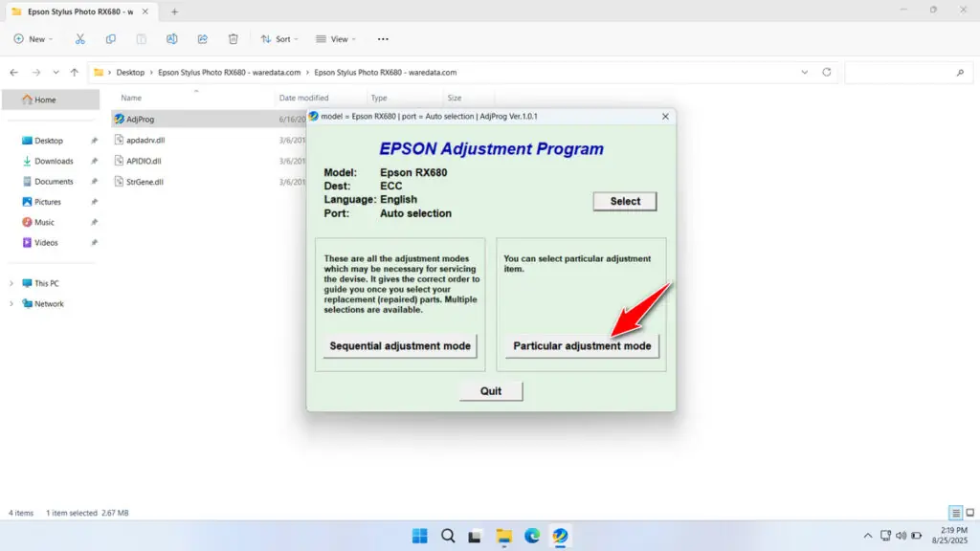Click the Sequential adjustment mode button
Screen dimensions: 980x551
(400, 345)
